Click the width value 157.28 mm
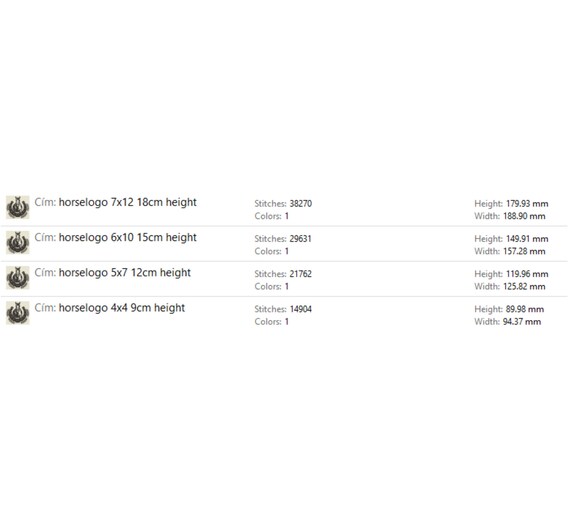The height and width of the screenshot is (513, 570). coord(524,251)
